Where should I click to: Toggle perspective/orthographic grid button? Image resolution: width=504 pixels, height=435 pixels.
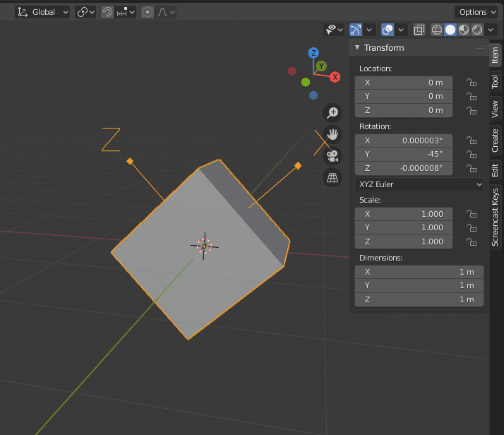(x=332, y=178)
